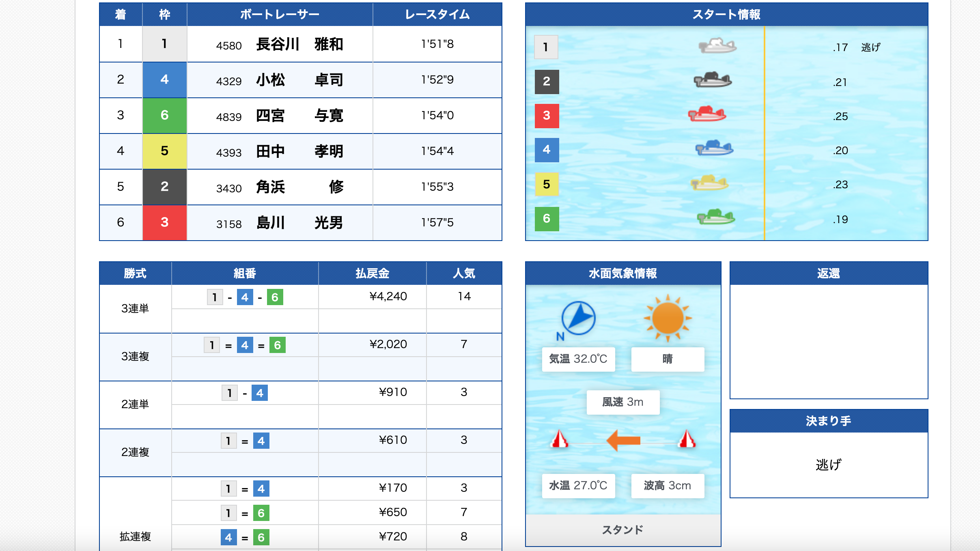Click the スタンド label bar
This screenshot has height=551, width=980.
pos(623,530)
